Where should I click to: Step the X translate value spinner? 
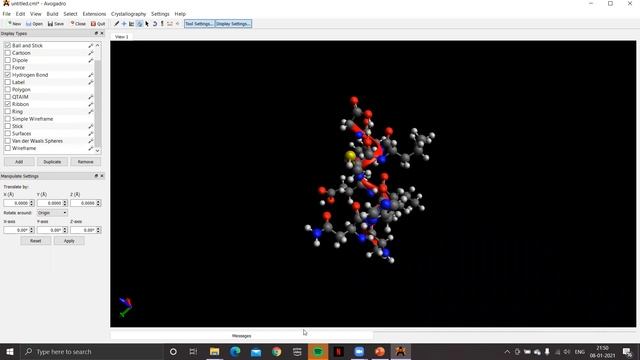point(31,203)
